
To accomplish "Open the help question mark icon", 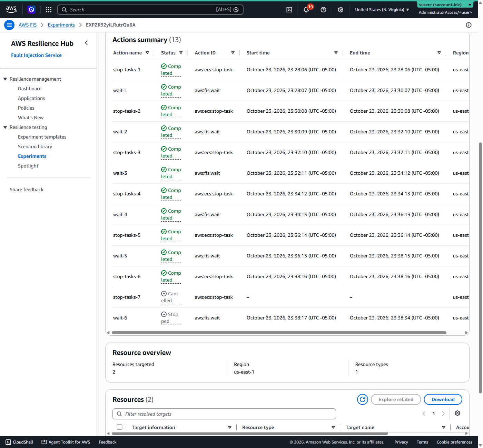I will (323, 10).
